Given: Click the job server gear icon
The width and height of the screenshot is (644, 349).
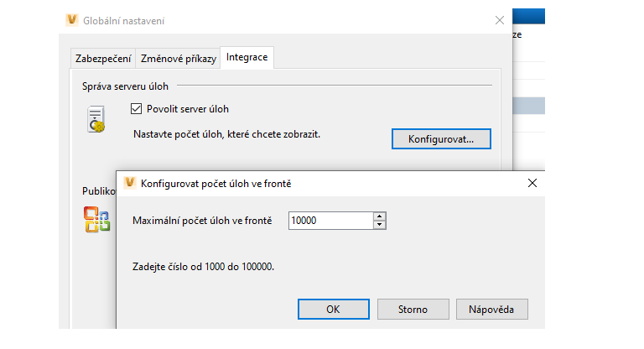Looking at the screenshot, I should point(96,119).
